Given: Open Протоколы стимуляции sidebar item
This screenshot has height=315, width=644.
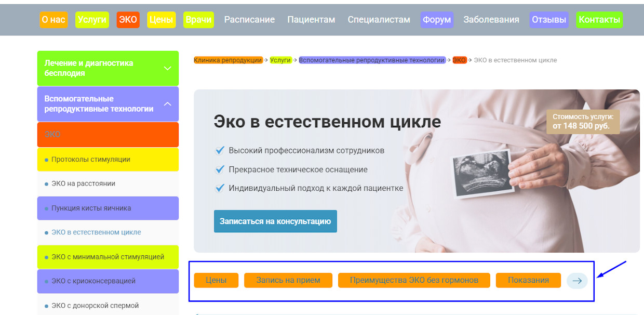Looking at the screenshot, I should 90,160.
